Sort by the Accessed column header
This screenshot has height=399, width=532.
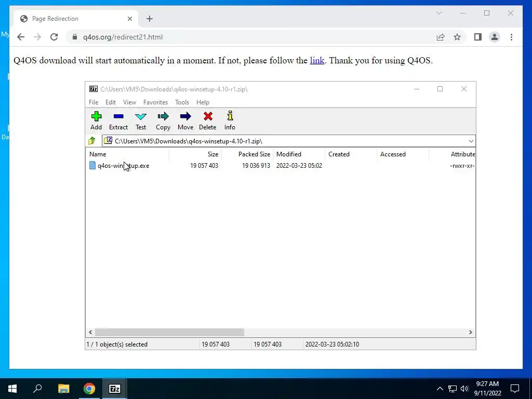[x=403, y=154]
